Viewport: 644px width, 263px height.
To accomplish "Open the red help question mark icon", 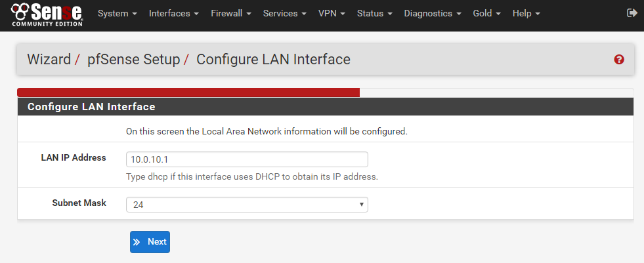I will pyautogui.click(x=619, y=60).
